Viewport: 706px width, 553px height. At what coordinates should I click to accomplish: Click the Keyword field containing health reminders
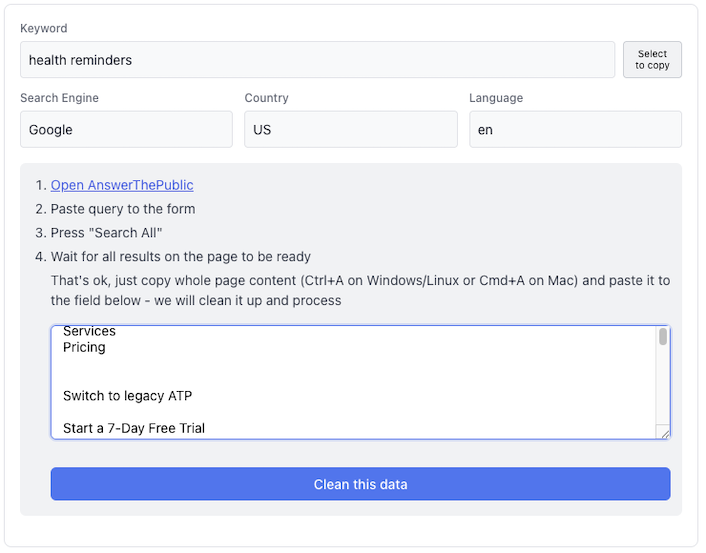(x=317, y=60)
